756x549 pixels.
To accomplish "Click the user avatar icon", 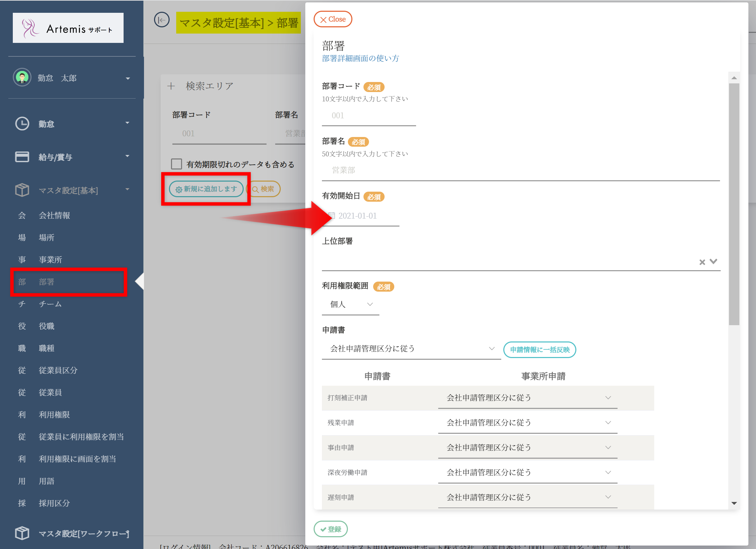I will pos(22,77).
